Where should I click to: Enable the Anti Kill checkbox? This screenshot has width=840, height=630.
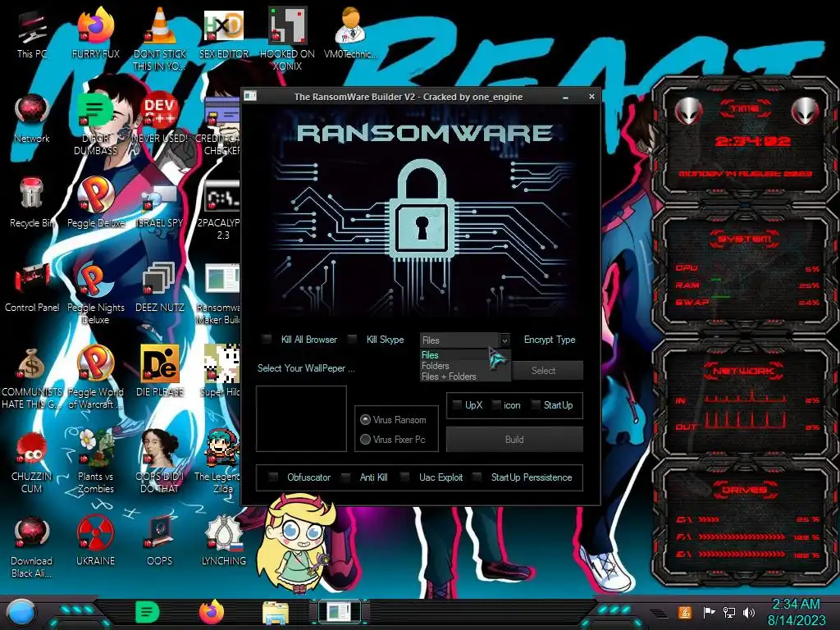click(x=346, y=477)
